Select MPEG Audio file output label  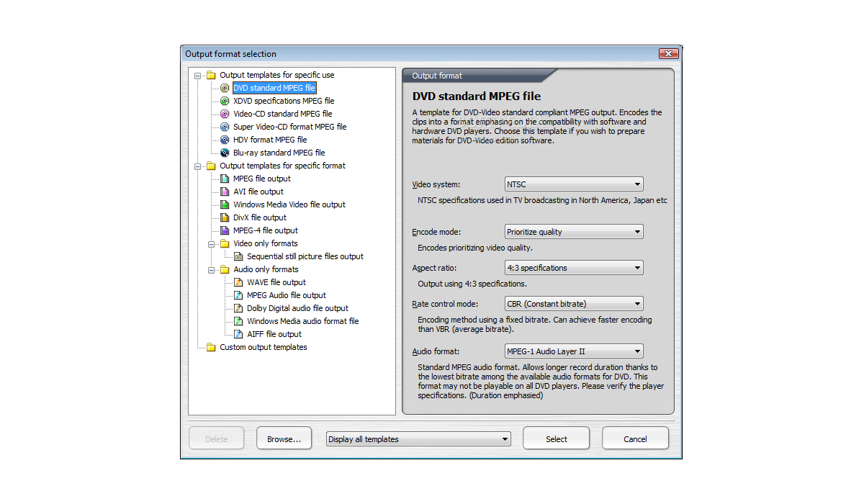coord(287,295)
